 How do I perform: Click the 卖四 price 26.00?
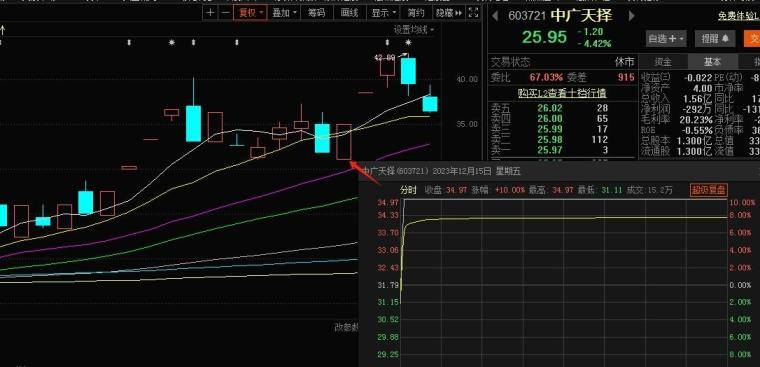(550, 119)
